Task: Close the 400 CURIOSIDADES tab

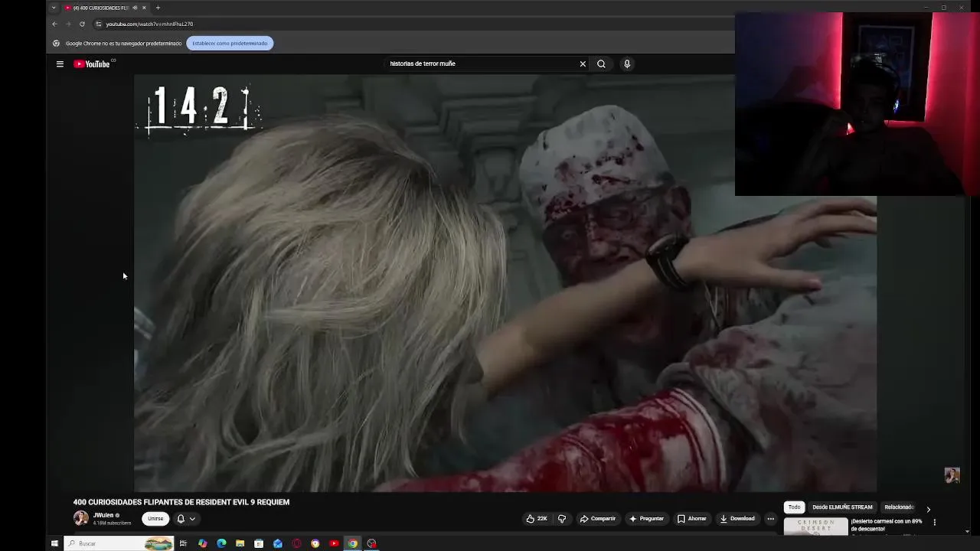Action: click(x=144, y=8)
